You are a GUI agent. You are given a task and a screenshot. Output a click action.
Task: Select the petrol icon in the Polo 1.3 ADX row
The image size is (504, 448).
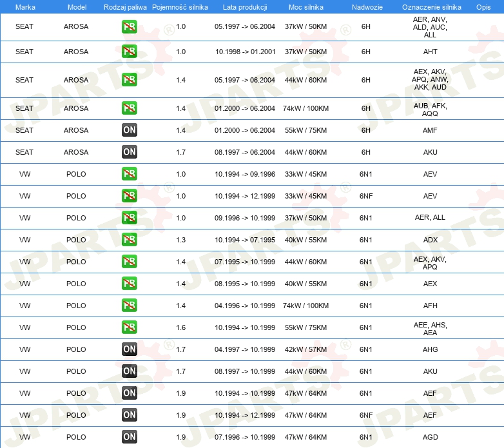point(130,240)
